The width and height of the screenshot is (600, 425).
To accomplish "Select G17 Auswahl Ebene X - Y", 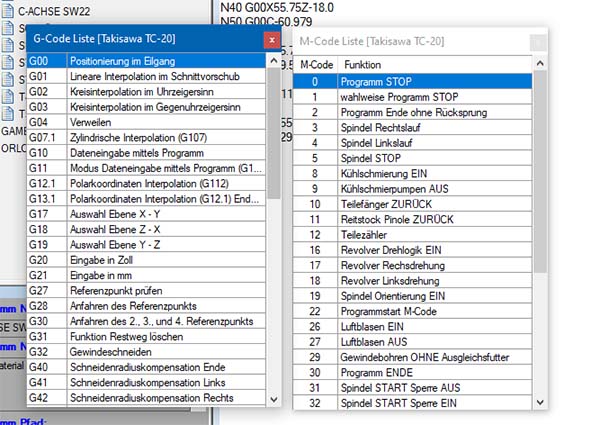I will pos(146,214).
